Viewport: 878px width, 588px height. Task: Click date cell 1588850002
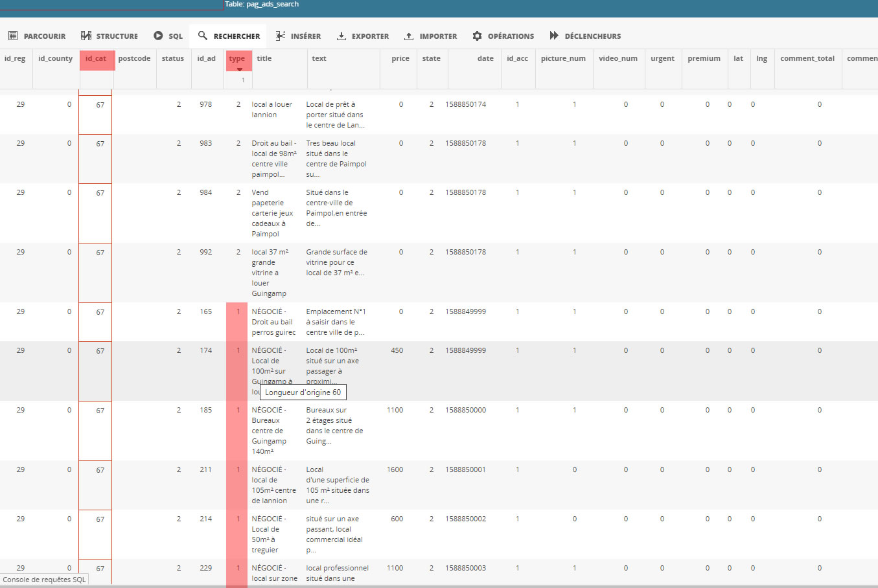point(465,519)
